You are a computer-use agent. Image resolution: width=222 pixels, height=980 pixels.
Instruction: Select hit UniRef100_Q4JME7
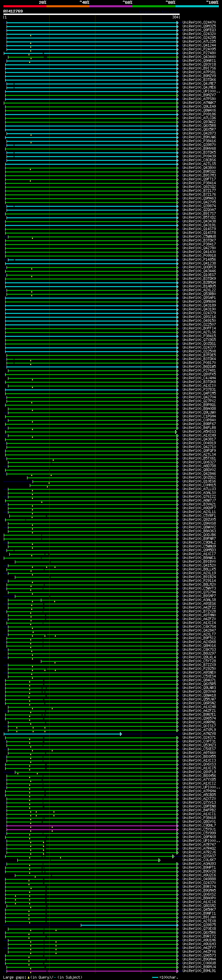pos(199,84)
